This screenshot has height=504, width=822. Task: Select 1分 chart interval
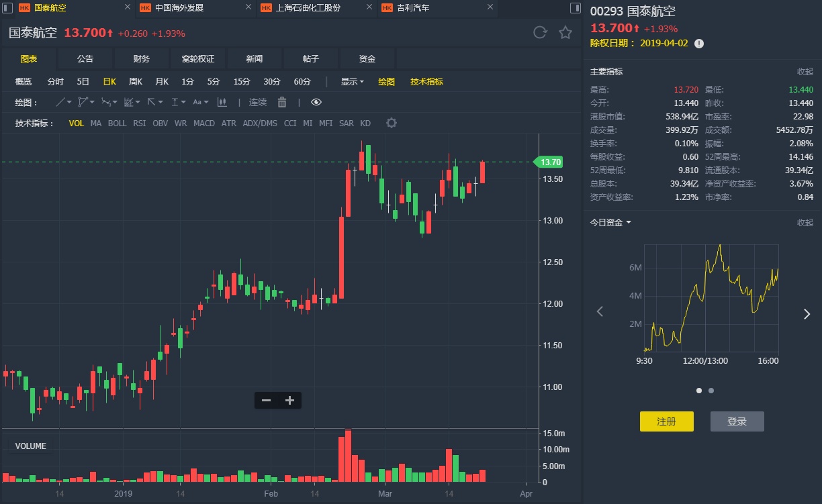pos(187,82)
